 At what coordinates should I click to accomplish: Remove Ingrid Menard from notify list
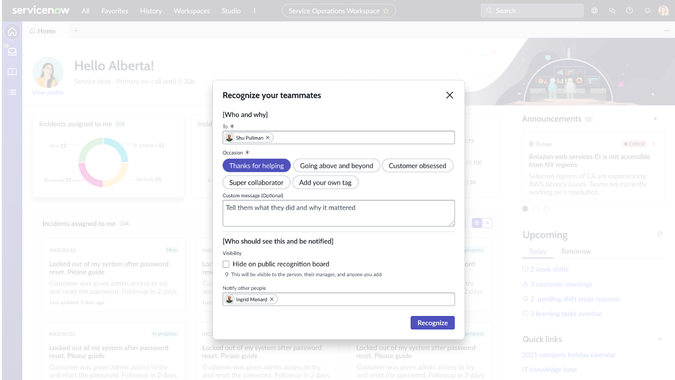pyautogui.click(x=272, y=299)
